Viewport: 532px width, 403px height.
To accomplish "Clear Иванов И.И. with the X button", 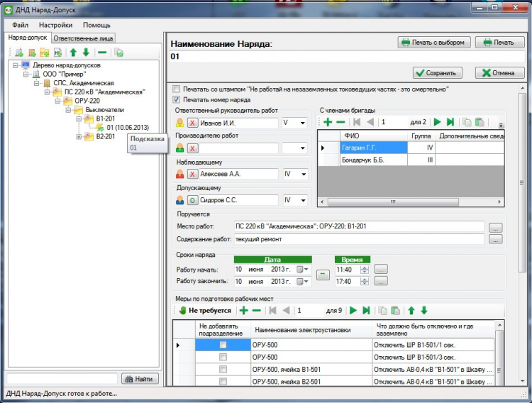I will (192, 123).
